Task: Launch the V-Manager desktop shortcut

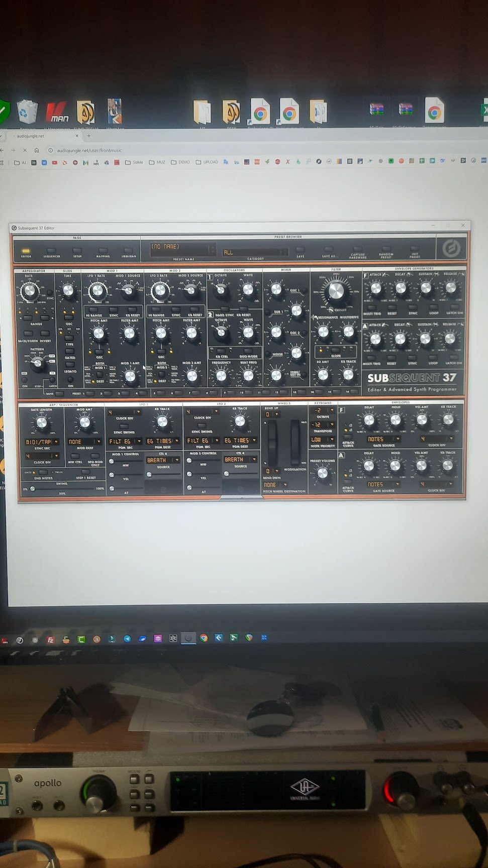Action: pos(57,113)
